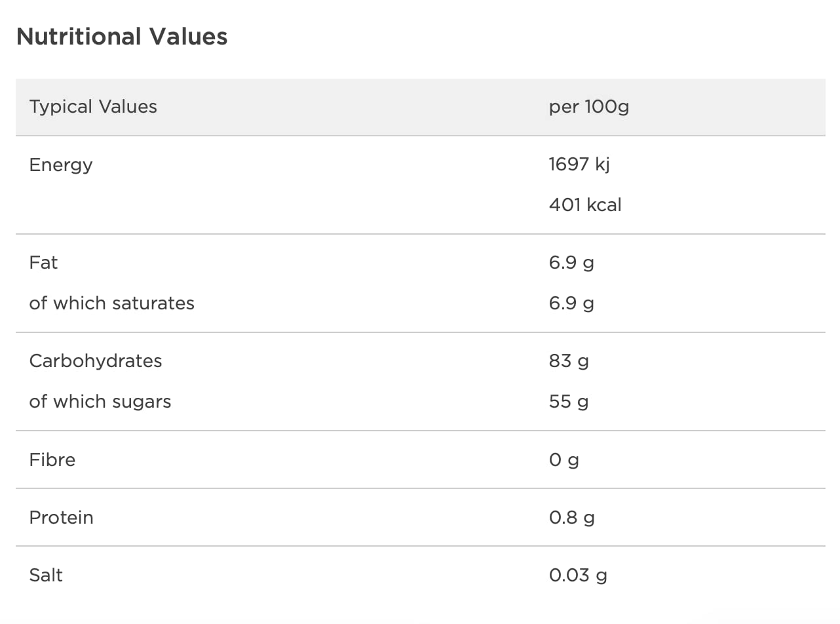840x624 pixels.
Task: Select the Protein row label
Action: 62,518
